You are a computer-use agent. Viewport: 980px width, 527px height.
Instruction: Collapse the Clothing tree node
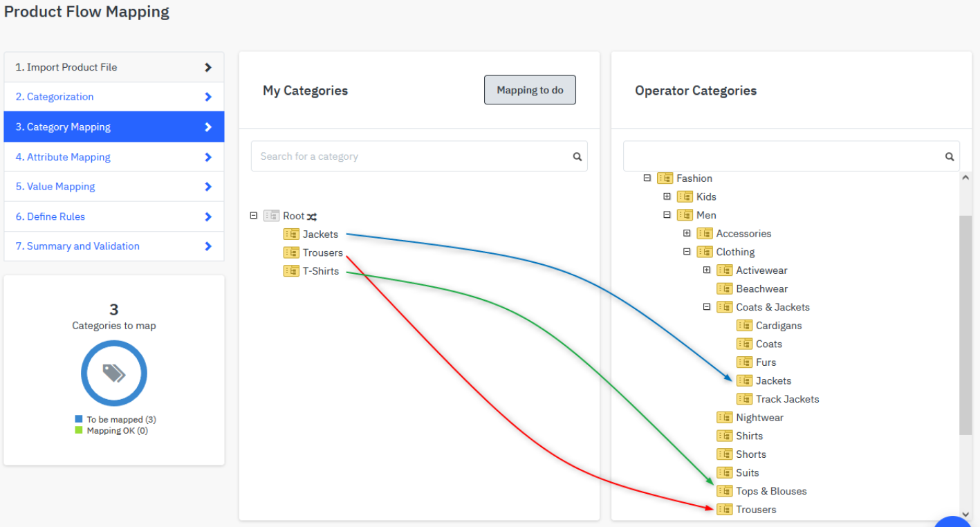click(687, 252)
